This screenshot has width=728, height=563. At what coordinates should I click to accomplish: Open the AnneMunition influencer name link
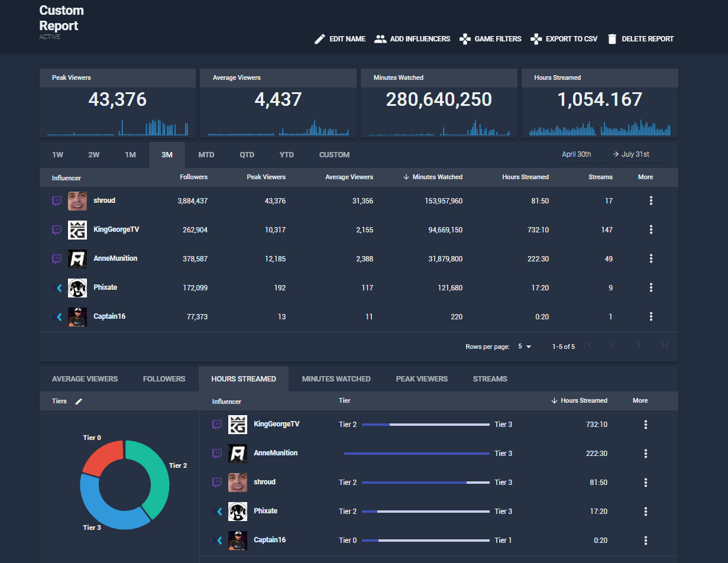(x=115, y=258)
